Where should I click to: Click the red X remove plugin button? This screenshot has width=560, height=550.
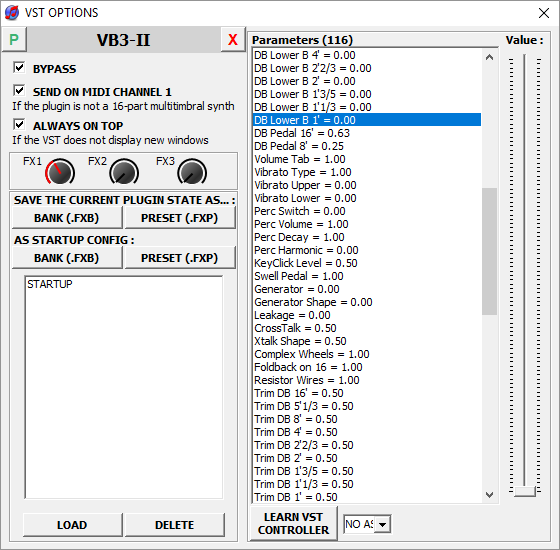click(232, 39)
